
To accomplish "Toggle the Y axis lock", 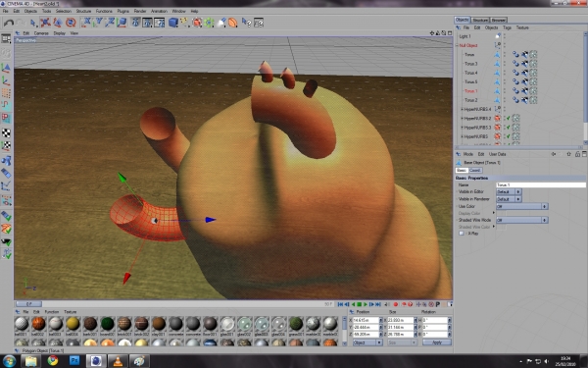I will [x=98, y=23].
